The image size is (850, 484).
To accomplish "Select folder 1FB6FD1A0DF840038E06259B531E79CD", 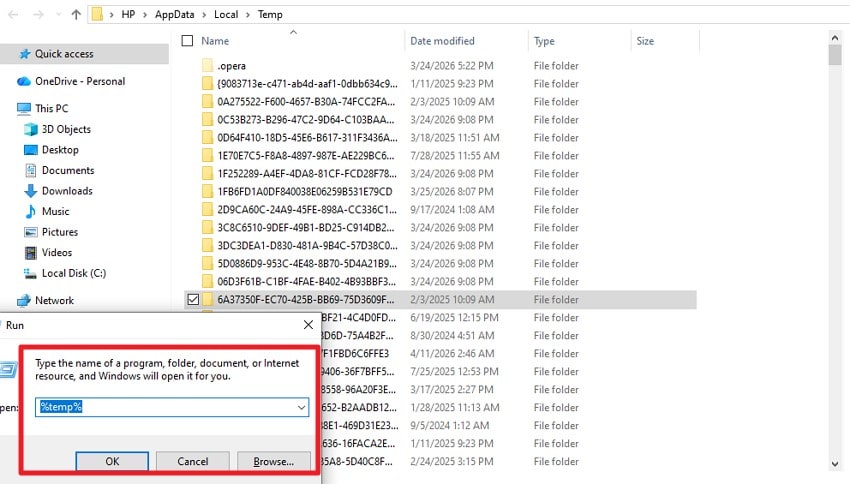I will (x=305, y=191).
